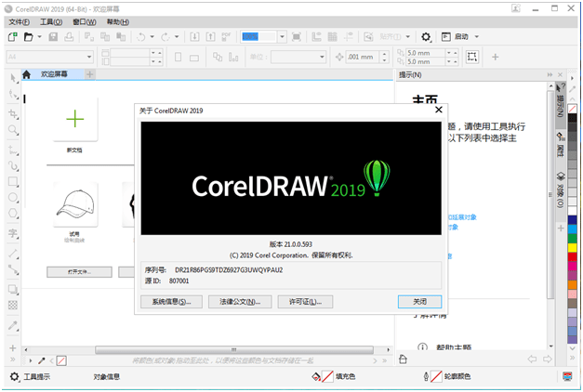Select the Drop Shadow tool
Image resolution: width=583 pixels, height=392 pixels.
click(x=13, y=290)
